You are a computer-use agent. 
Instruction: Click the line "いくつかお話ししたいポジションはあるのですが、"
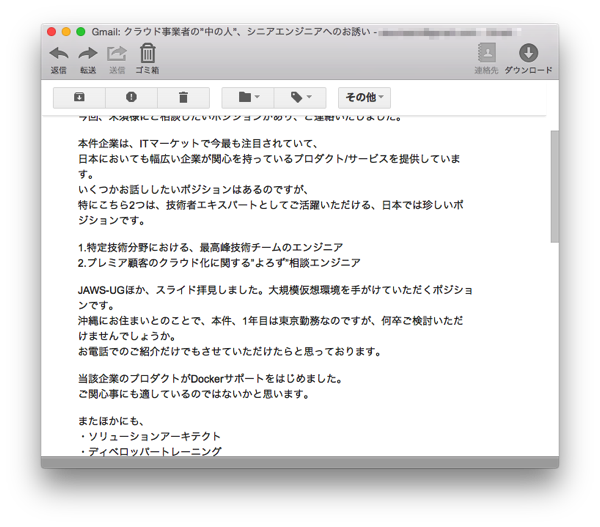point(193,190)
